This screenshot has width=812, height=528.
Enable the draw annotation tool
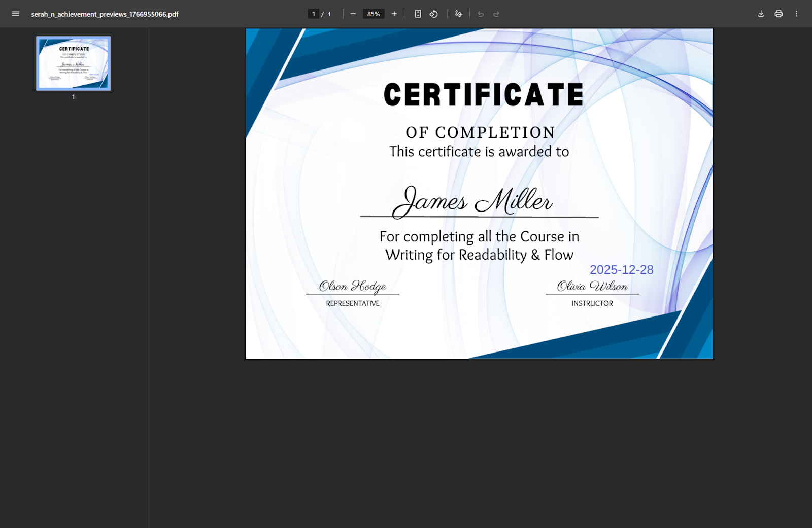click(459, 14)
